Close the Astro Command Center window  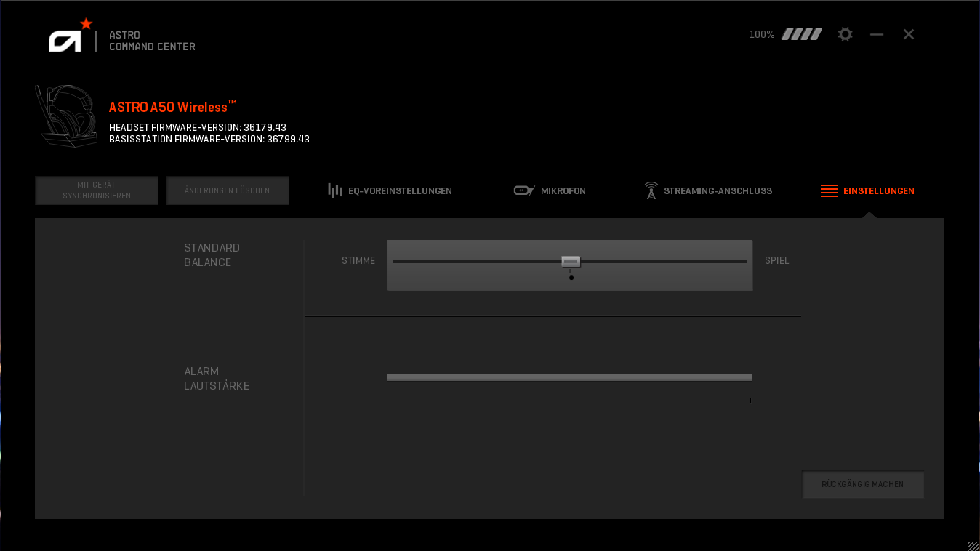(x=909, y=34)
